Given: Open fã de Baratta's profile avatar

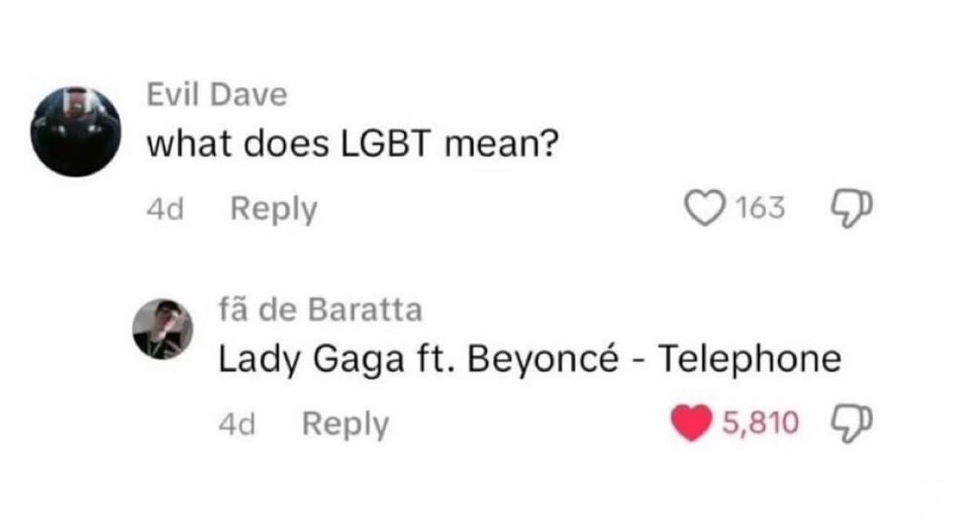Looking at the screenshot, I should [163, 329].
